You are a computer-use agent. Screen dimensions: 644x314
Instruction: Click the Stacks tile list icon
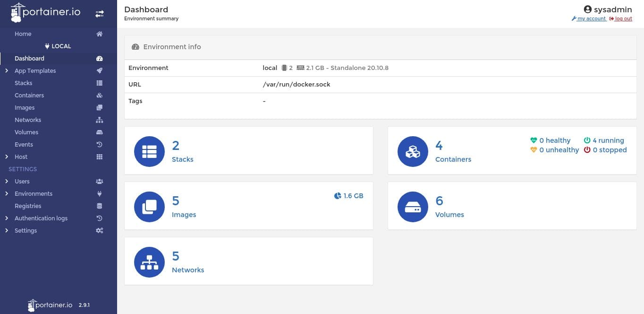[149, 151]
